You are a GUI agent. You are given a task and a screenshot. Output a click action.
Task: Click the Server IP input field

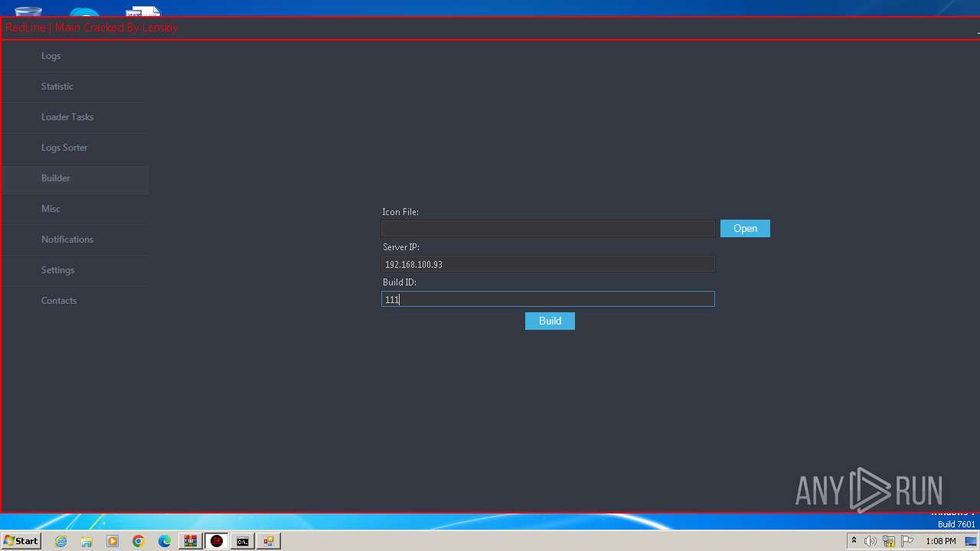coord(548,264)
